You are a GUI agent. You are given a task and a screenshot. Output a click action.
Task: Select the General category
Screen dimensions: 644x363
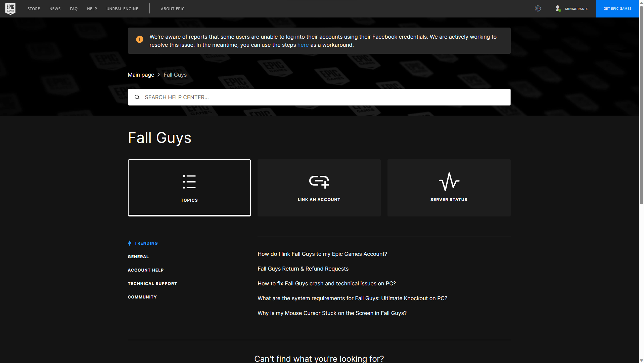coord(138,257)
